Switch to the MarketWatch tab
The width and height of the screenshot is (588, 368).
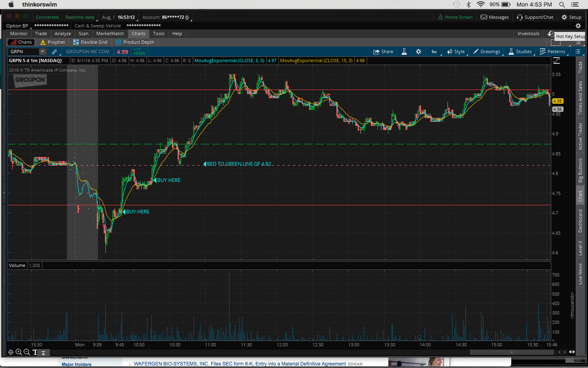tap(110, 34)
